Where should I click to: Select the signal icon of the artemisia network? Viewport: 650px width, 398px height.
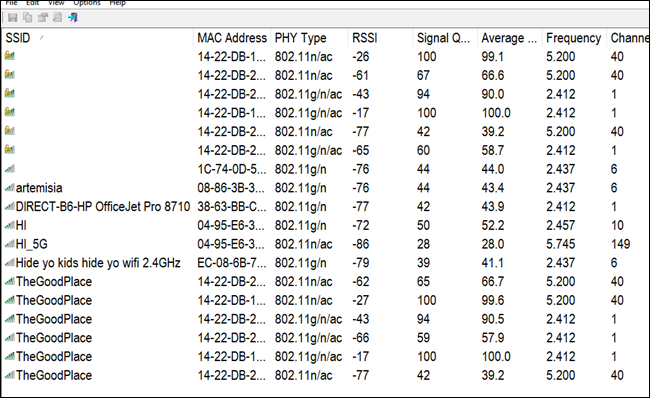10,188
